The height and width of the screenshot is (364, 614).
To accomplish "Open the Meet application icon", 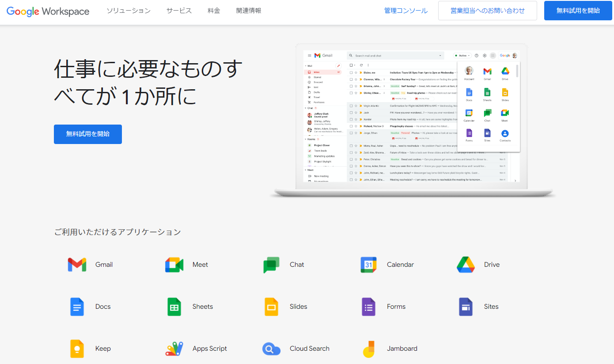I will 174,264.
